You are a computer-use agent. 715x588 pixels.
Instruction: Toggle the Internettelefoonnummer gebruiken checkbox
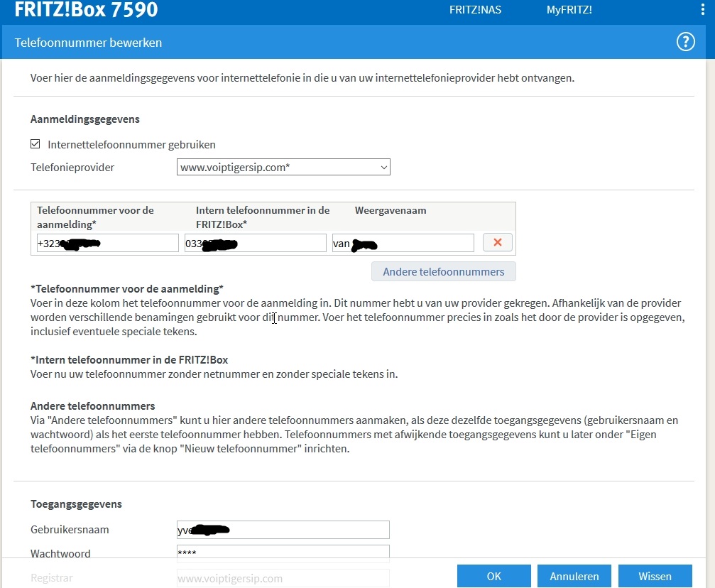(36, 144)
